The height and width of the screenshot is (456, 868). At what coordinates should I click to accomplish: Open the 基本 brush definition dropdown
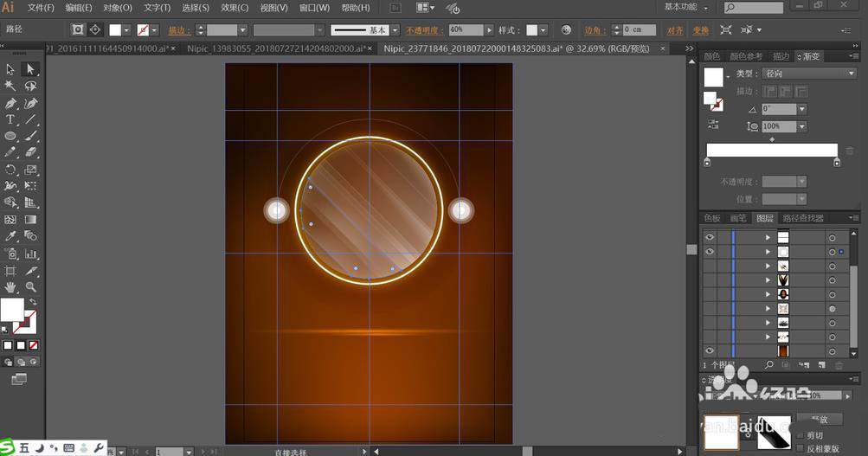(395, 30)
